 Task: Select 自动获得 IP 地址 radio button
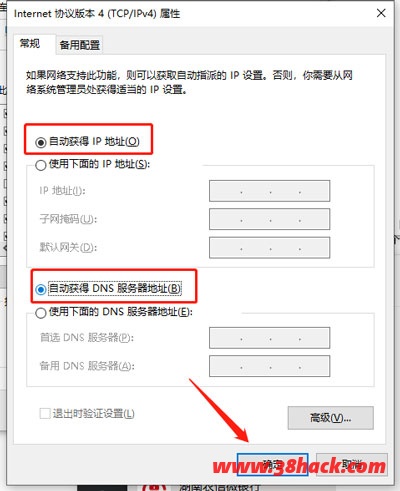41,143
